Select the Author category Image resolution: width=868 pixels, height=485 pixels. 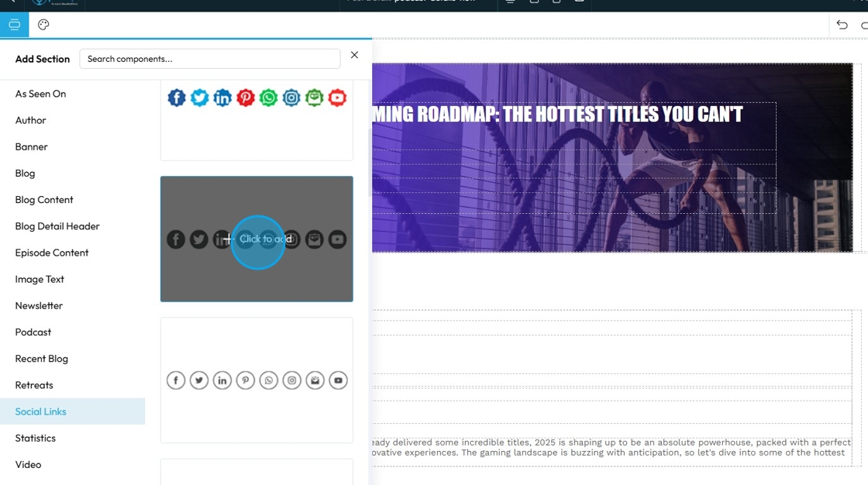(x=30, y=120)
